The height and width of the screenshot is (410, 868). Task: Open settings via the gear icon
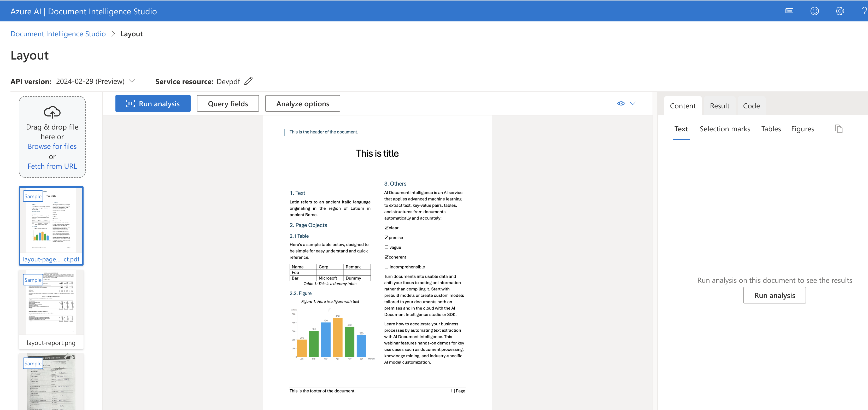coord(840,11)
